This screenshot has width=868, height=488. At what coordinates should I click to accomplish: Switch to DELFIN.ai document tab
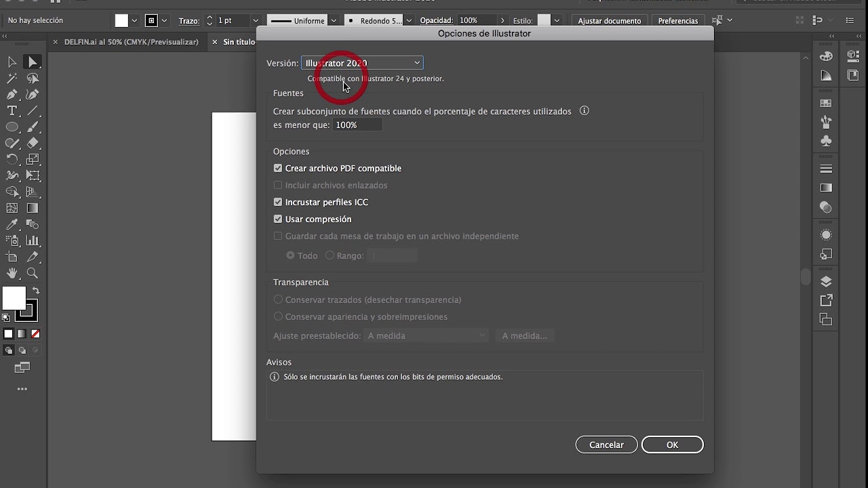[131, 42]
